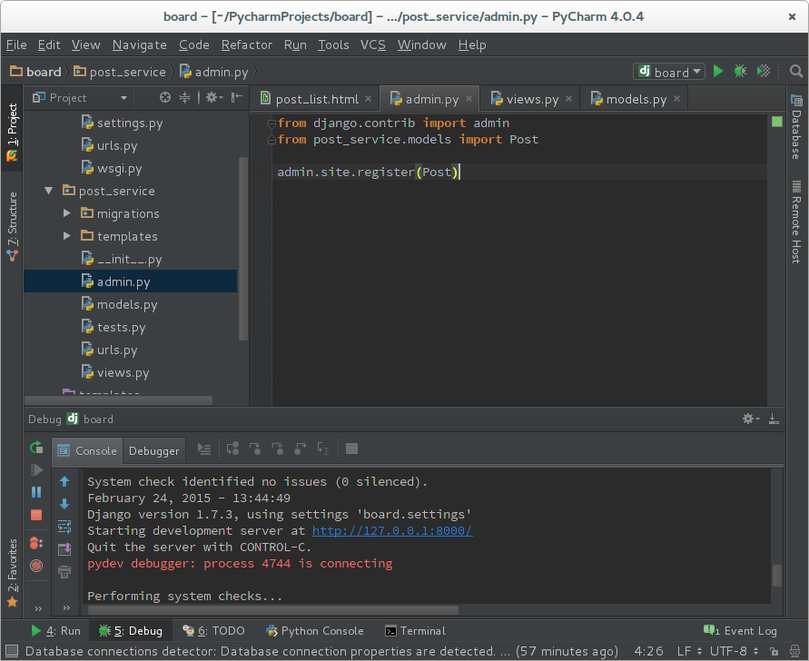Expand the migrations folder
809x661 pixels.
tap(67, 213)
